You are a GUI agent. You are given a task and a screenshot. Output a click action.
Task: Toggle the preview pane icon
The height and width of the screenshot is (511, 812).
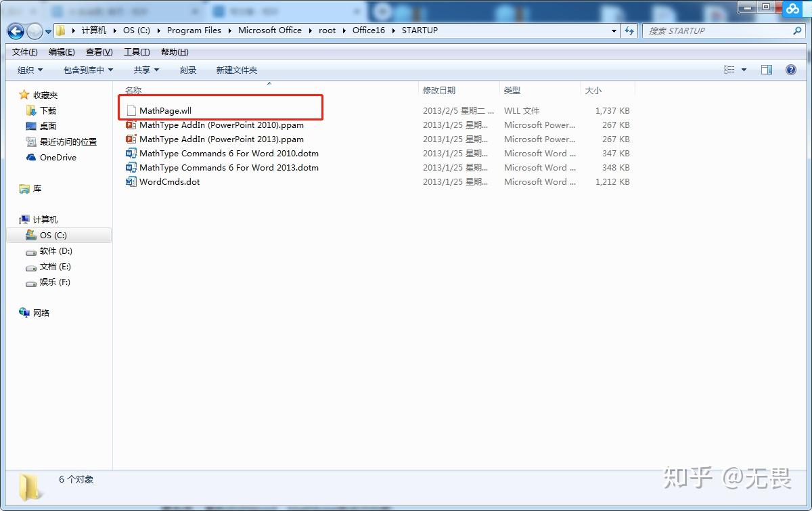tap(767, 70)
